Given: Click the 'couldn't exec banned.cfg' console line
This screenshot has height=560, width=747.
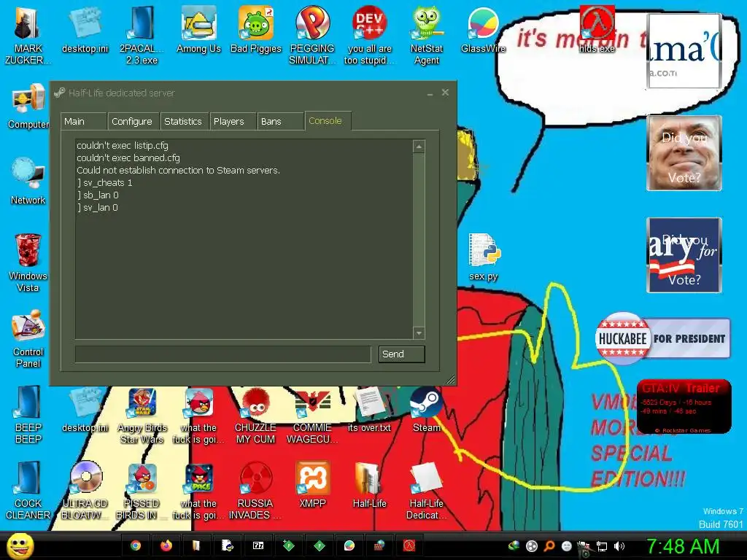Looking at the screenshot, I should click(128, 158).
